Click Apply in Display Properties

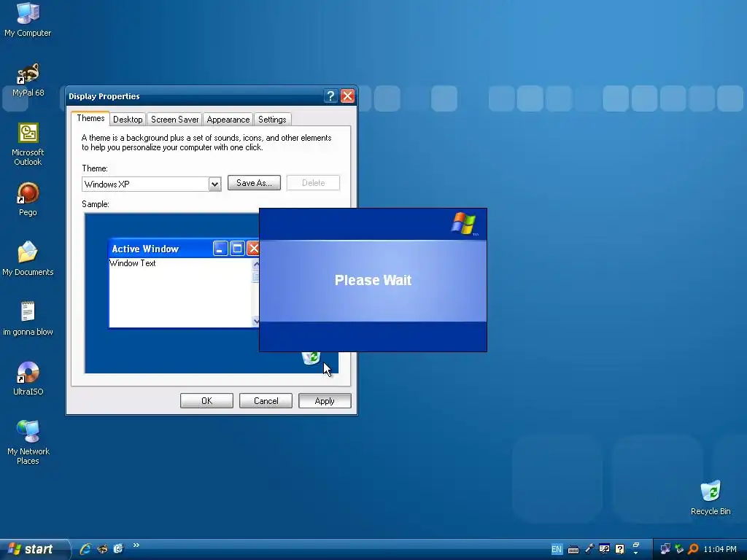[325, 401]
